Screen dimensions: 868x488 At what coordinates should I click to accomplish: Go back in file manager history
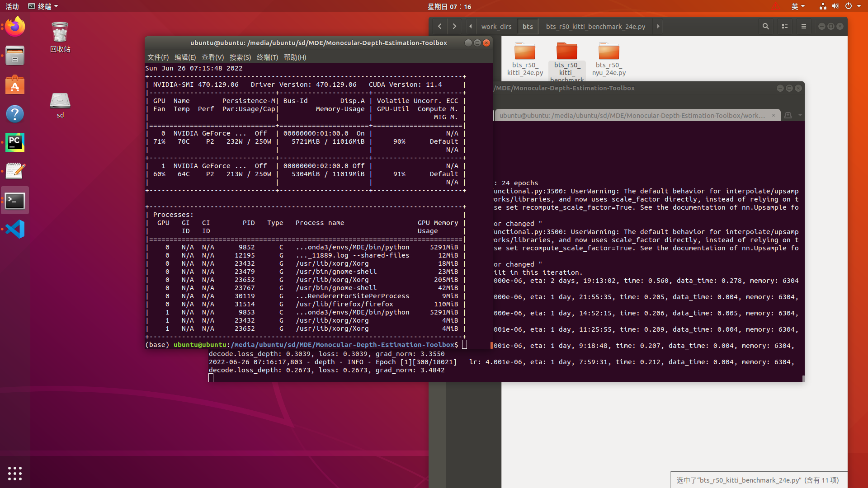coord(439,26)
